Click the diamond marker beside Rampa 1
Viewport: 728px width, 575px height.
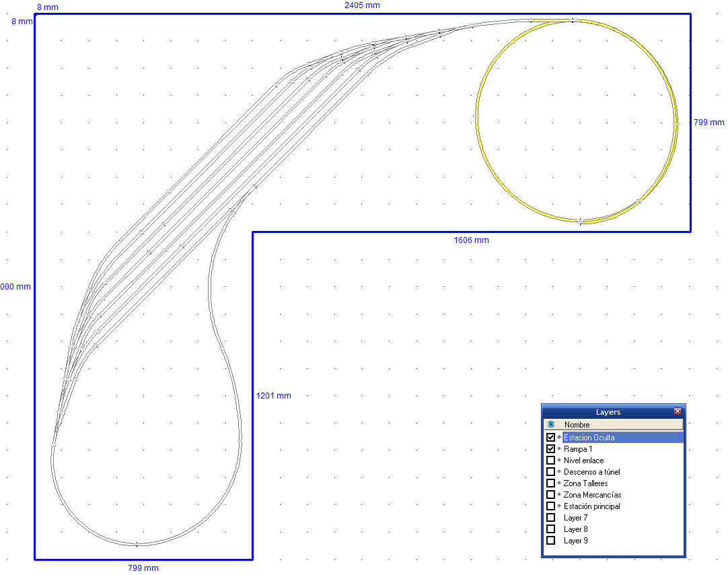[559, 448]
